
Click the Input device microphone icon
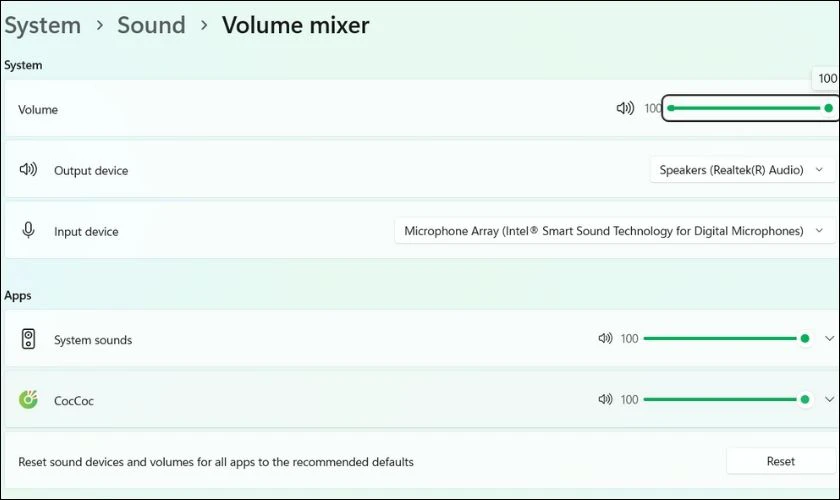tap(28, 230)
